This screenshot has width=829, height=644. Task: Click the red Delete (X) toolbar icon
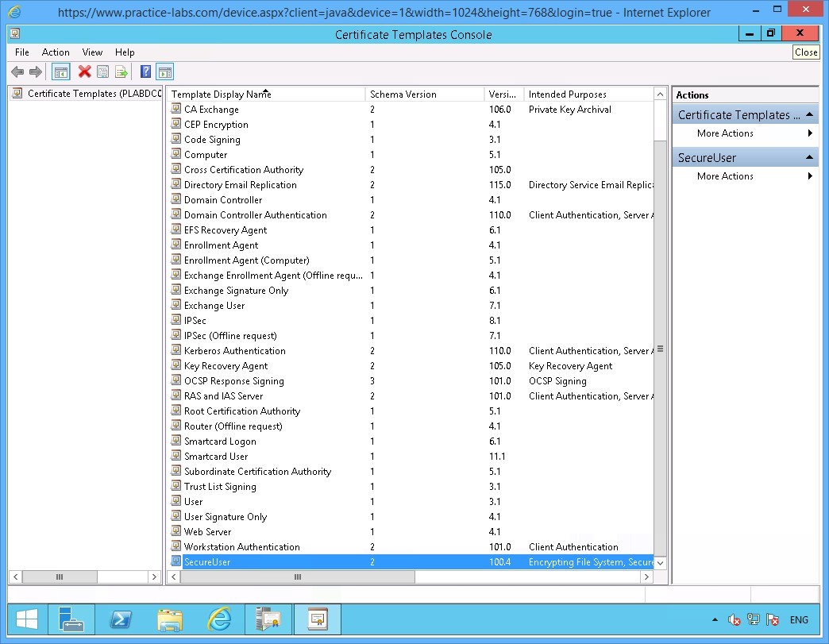(x=83, y=71)
